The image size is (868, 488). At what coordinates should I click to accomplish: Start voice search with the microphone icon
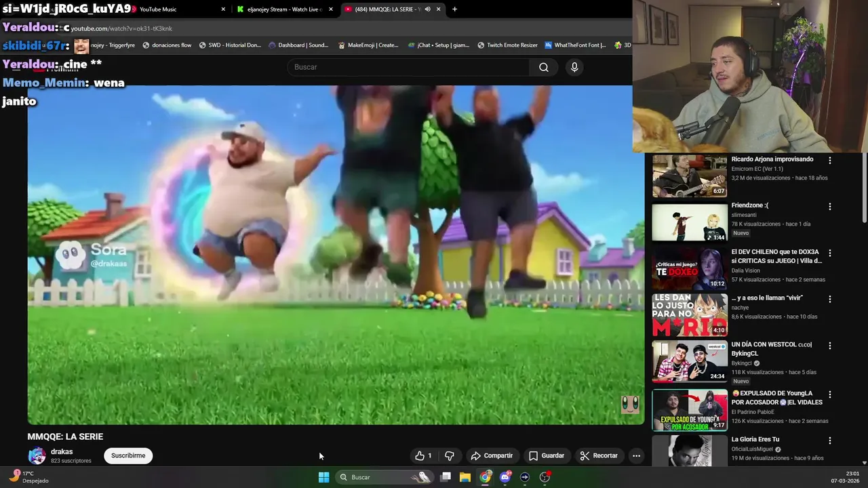click(x=574, y=67)
